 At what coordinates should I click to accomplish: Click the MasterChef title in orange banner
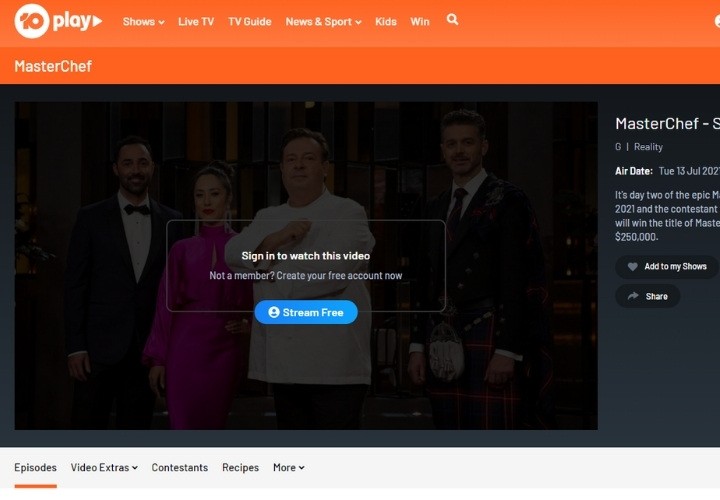pyautogui.click(x=53, y=66)
